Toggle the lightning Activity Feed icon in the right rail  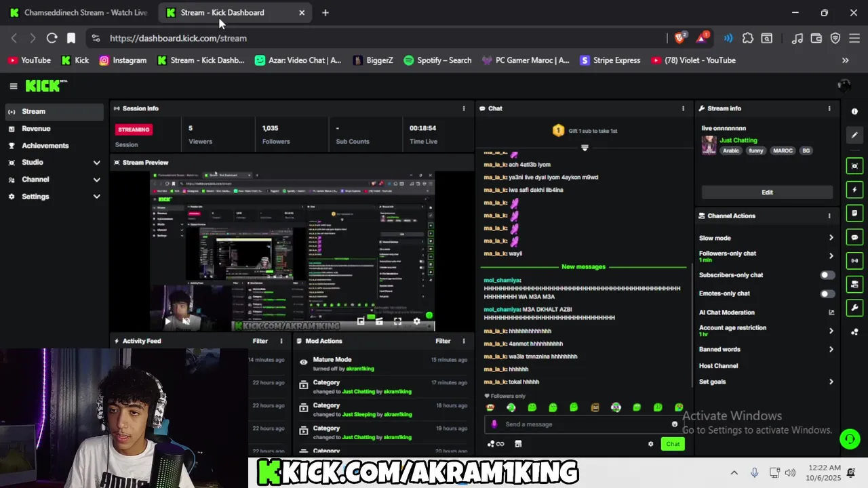click(854, 190)
